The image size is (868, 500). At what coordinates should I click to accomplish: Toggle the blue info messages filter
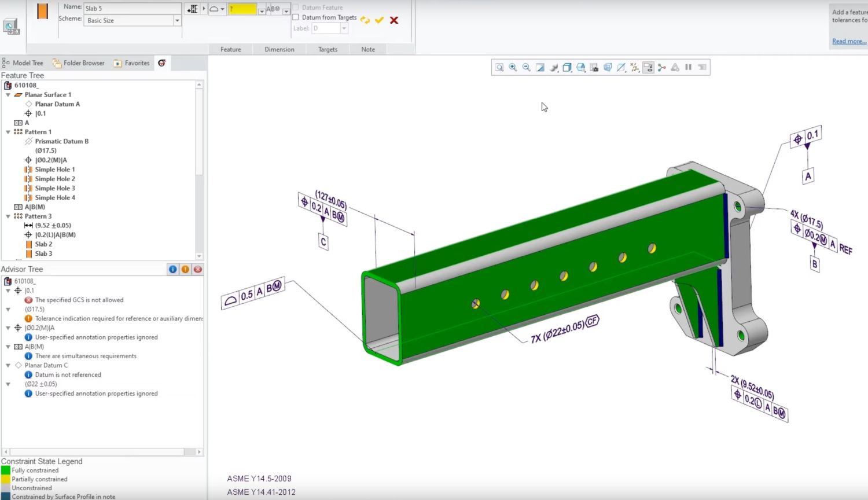[173, 269]
